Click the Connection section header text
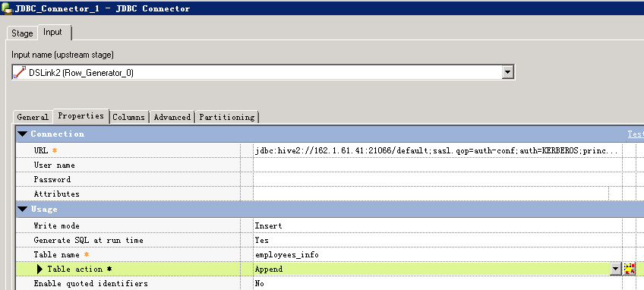This screenshot has height=290, width=644. click(58, 134)
